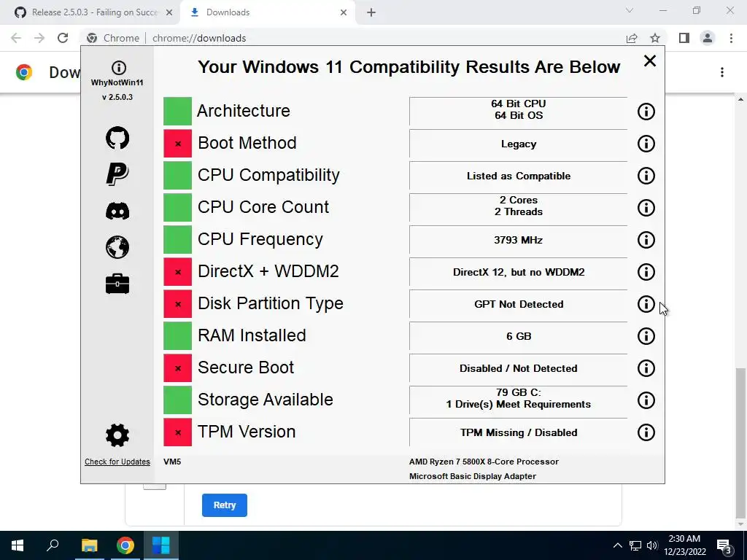Click 'Disabled / Not Detected' result text

519,368
